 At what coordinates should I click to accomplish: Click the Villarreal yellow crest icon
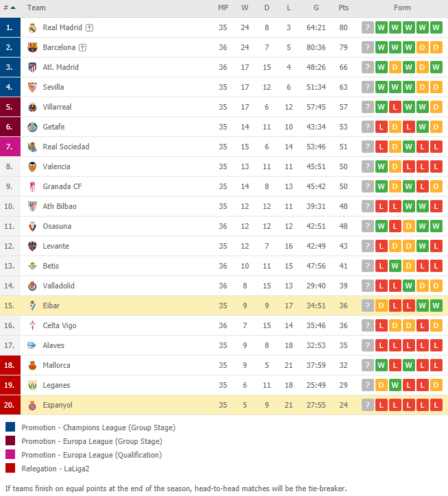click(x=32, y=108)
